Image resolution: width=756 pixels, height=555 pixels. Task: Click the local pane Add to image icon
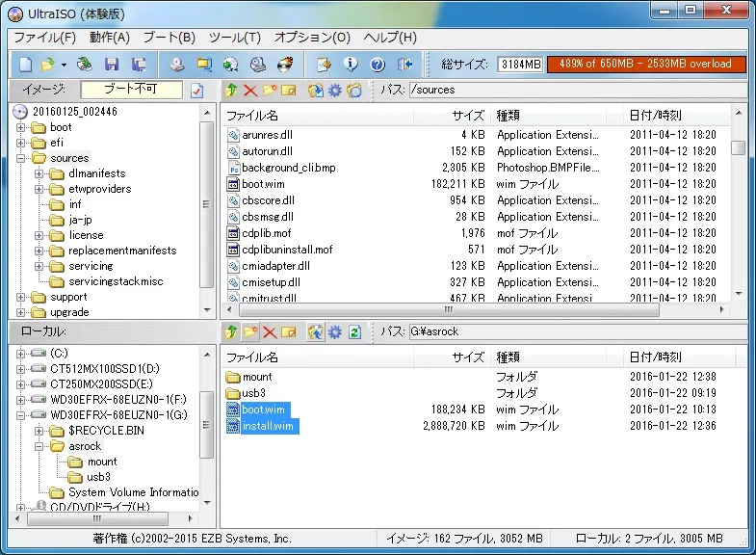[315, 331]
